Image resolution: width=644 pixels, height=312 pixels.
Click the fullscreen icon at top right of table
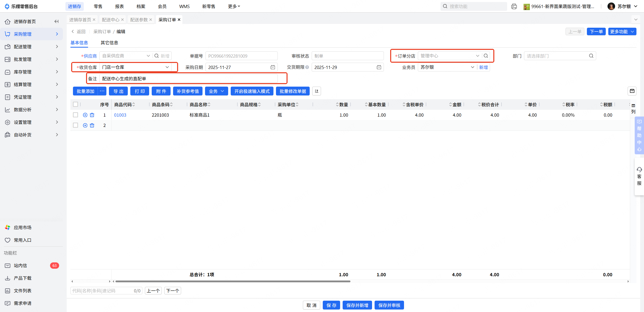click(x=632, y=91)
